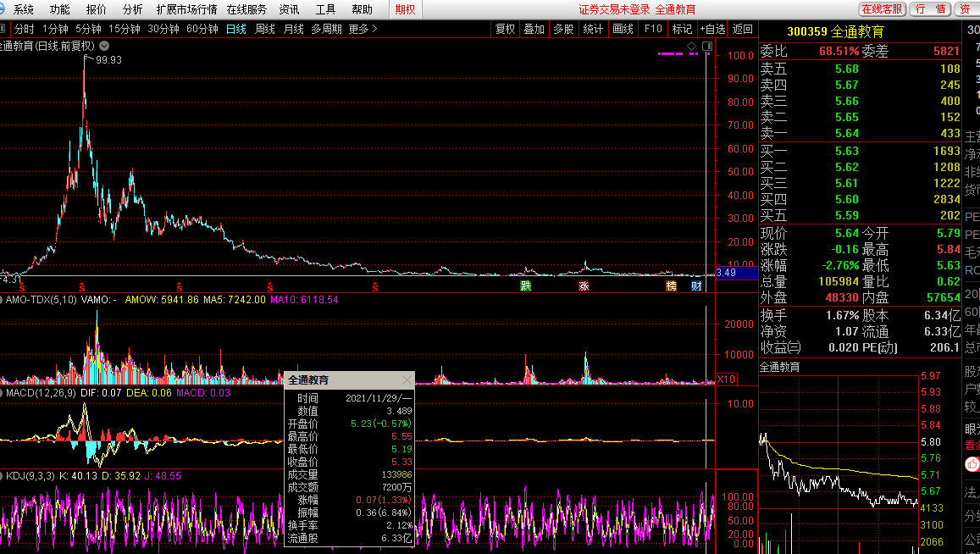The image size is (980, 554).
Task: Switch to the 分时 intraday chart tab
Action: (x=25, y=29)
